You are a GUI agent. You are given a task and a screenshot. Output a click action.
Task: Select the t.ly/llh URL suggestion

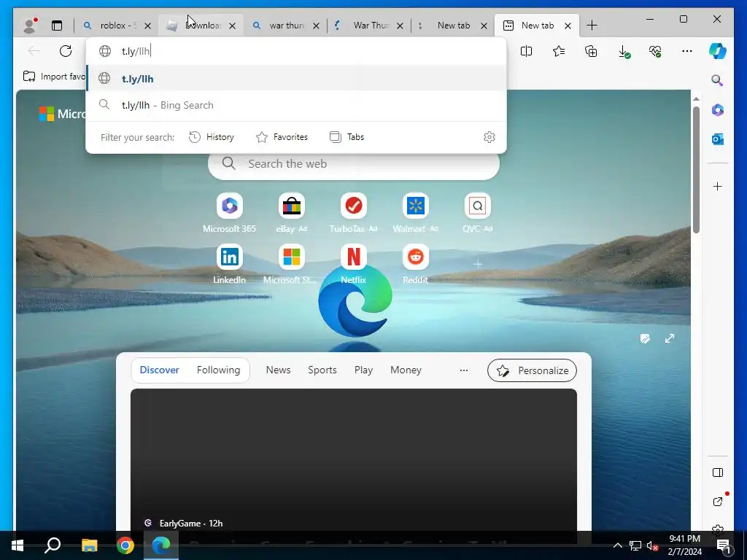(x=296, y=79)
